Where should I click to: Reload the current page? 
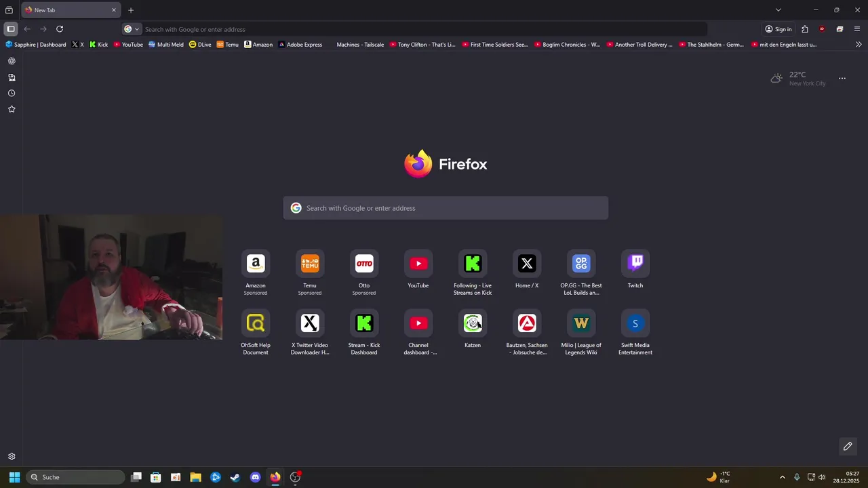[60, 29]
